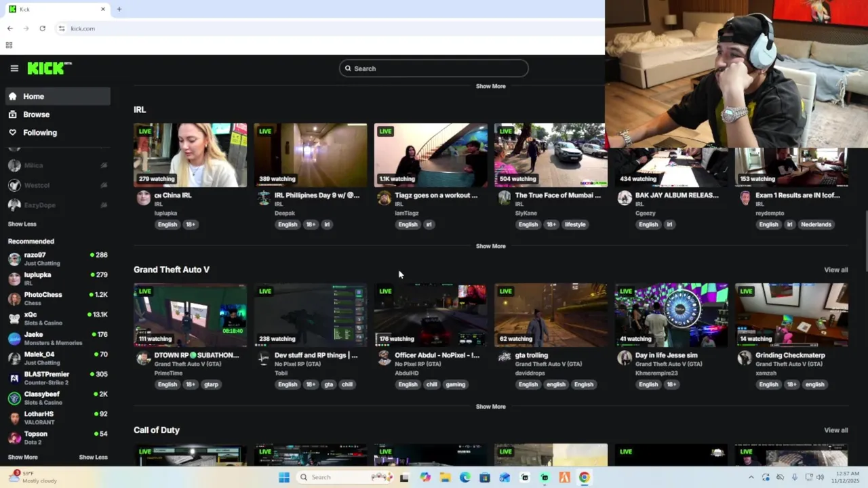Image resolution: width=868 pixels, height=488 pixels.
Task: Open xQc recommended channel
Action: pyautogui.click(x=58, y=319)
